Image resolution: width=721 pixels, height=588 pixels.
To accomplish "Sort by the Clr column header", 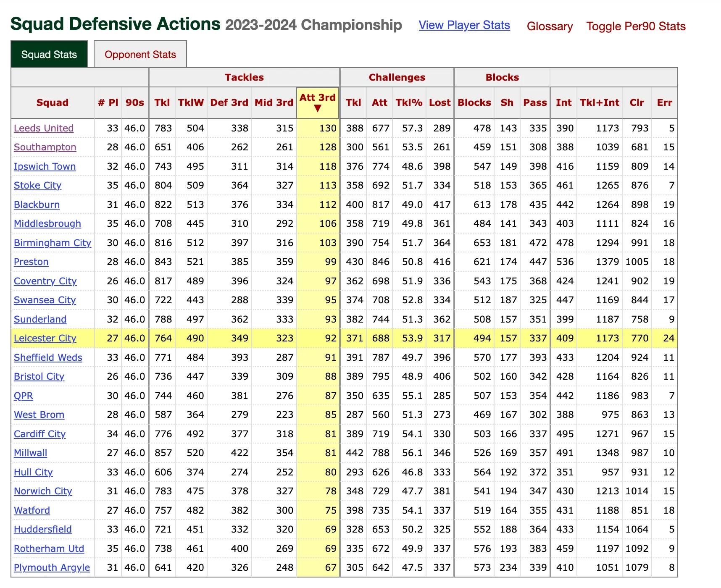I will coord(637,102).
